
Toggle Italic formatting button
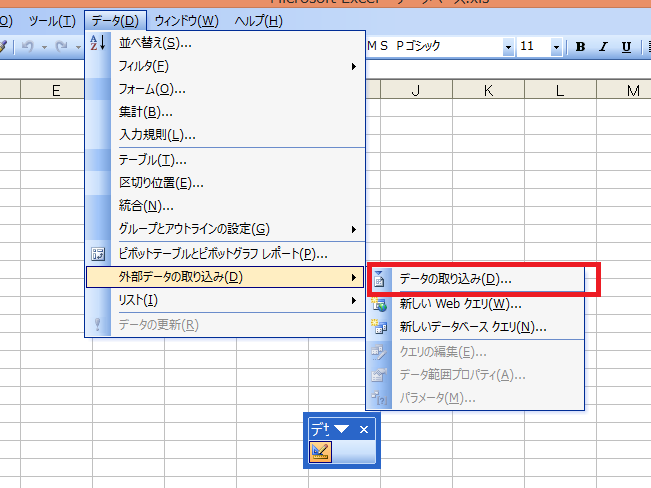pos(603,47)
